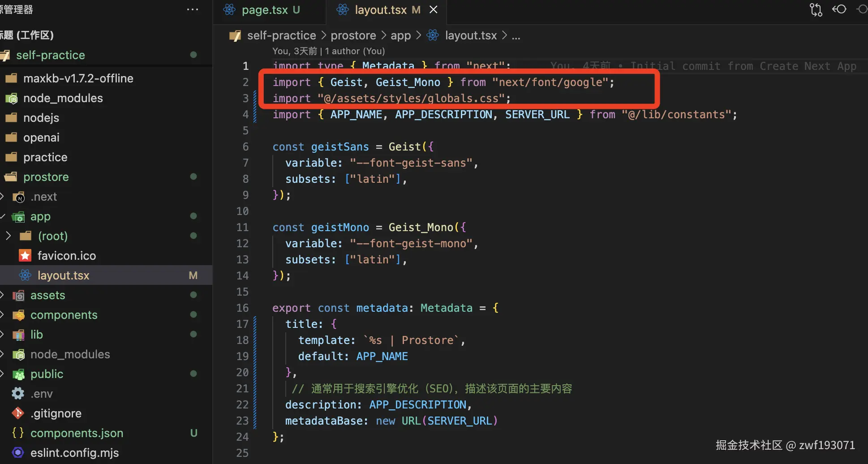
Task: Click the '--font-geist-mono' string on line 12
Action: click(411, 244)
